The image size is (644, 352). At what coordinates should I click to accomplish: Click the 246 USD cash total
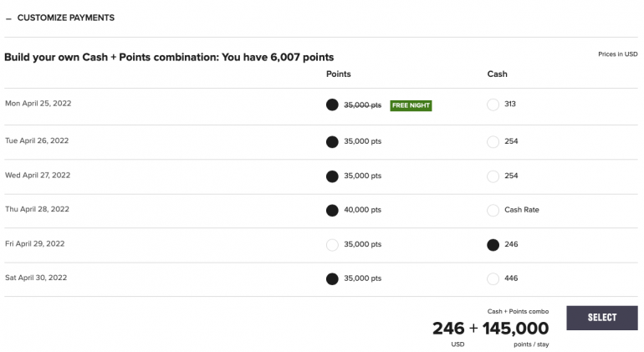click(448, 329)
